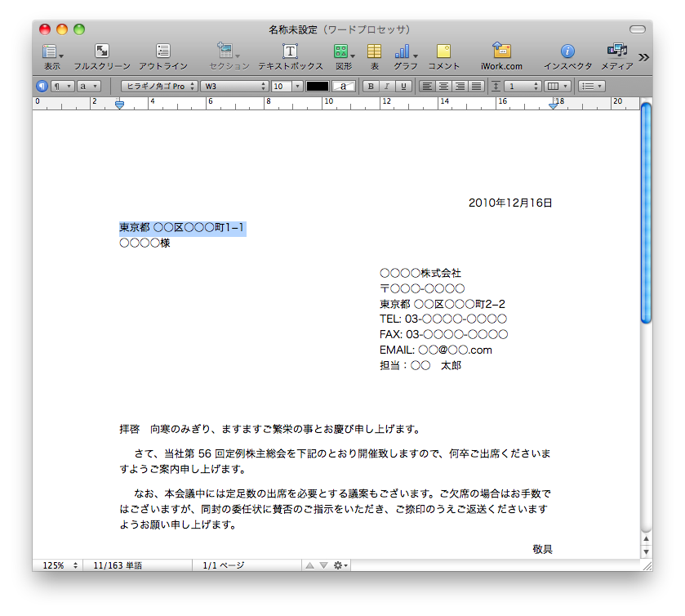Click the window title 名称未設定
Screen dimensions: 685x616
click(x=293, y=29)
